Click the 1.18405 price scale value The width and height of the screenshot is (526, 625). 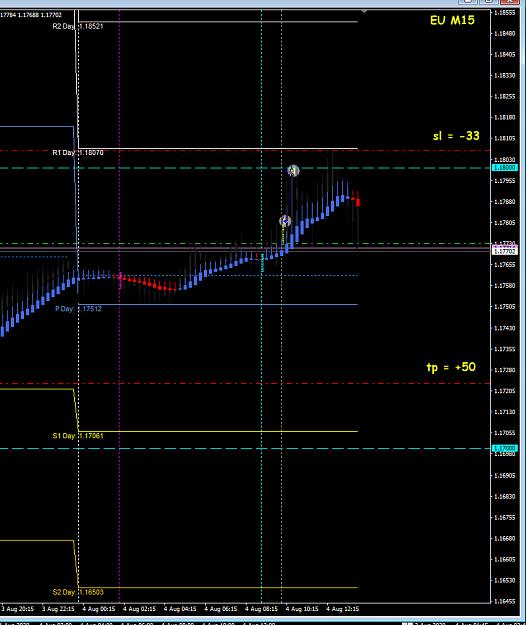[504, 55]
